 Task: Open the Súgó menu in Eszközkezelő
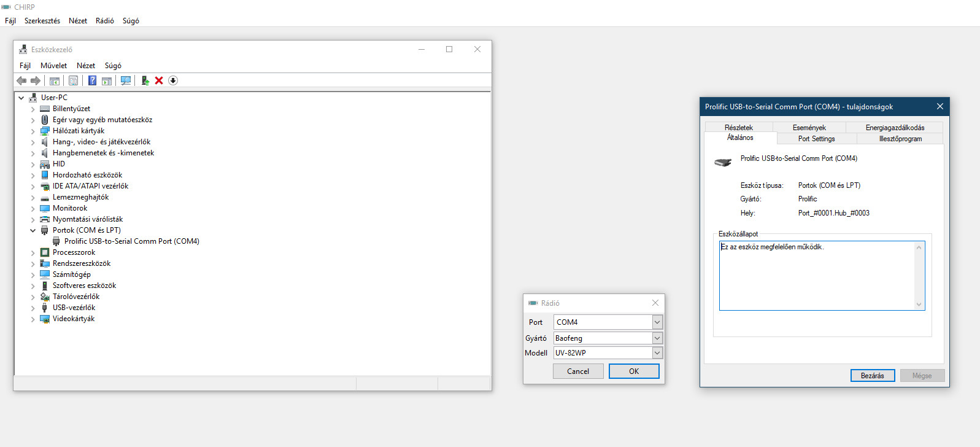113,66
